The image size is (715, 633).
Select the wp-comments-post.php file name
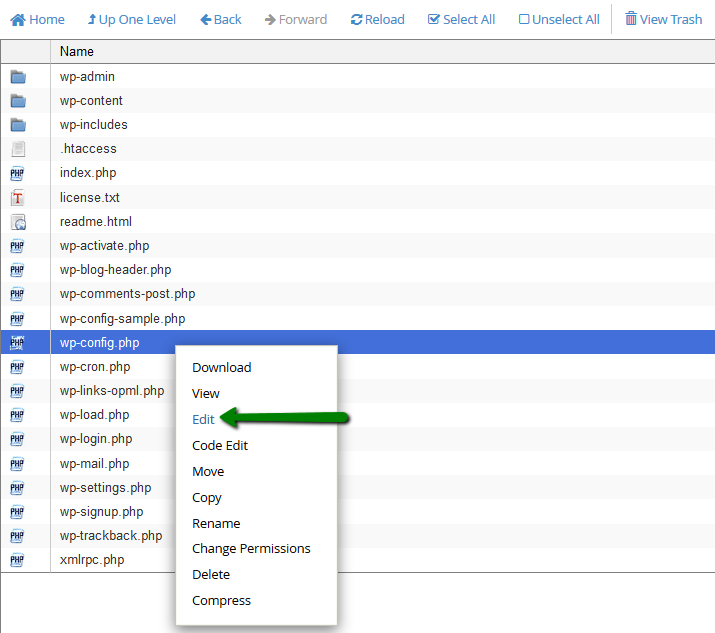click(x=127, y=294)
